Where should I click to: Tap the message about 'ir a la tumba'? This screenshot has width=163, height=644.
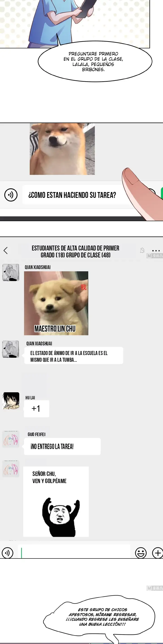73,355
